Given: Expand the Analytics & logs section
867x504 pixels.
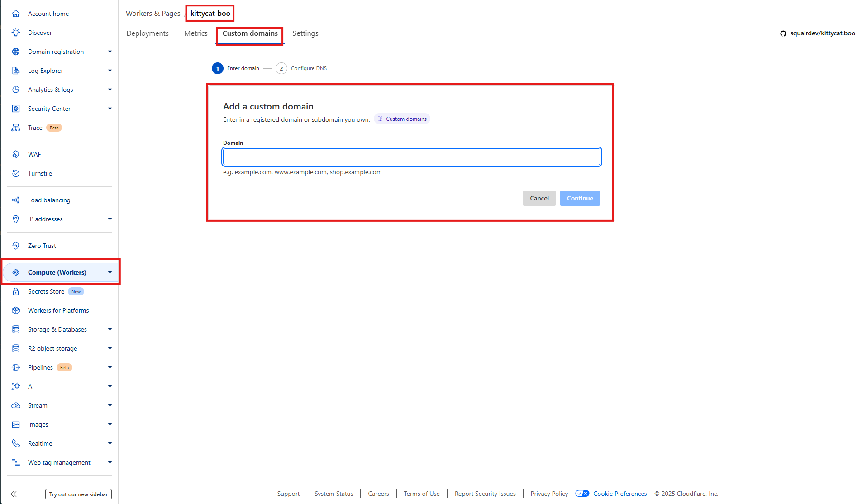Looking at the screenshot, I should 110,90.
